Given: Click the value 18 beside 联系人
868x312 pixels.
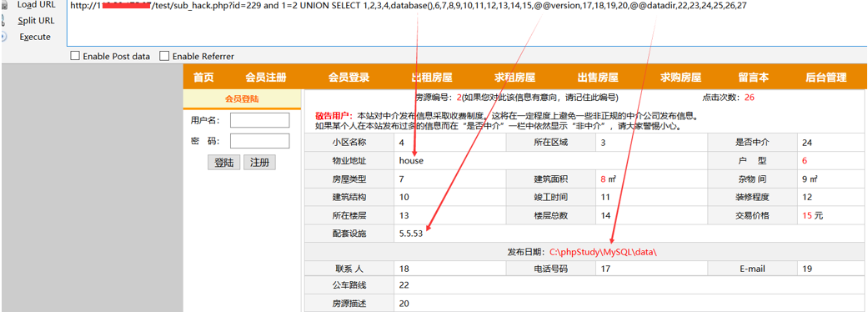Looking at the screenshot, I should coord(404,269).
